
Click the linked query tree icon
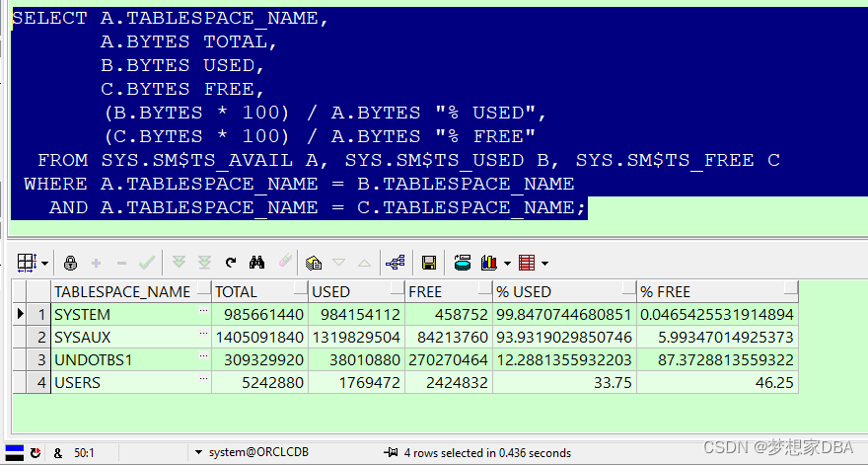(396, 263)
